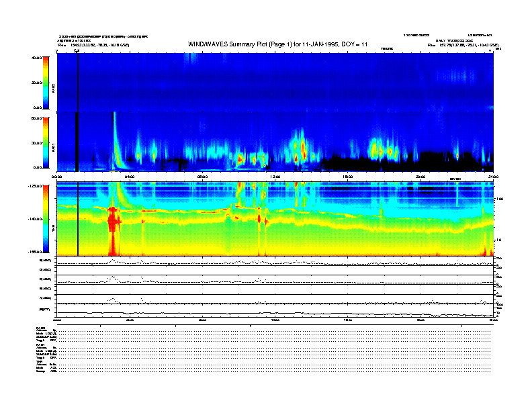Click the WIND/WAVES Summary Plot title

click(277, 44)
